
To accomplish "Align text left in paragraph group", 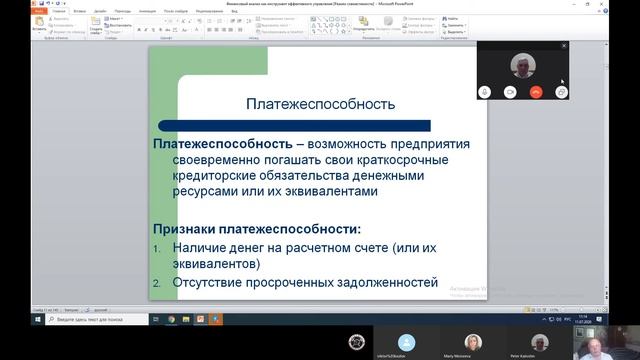I will coord(209,30).
